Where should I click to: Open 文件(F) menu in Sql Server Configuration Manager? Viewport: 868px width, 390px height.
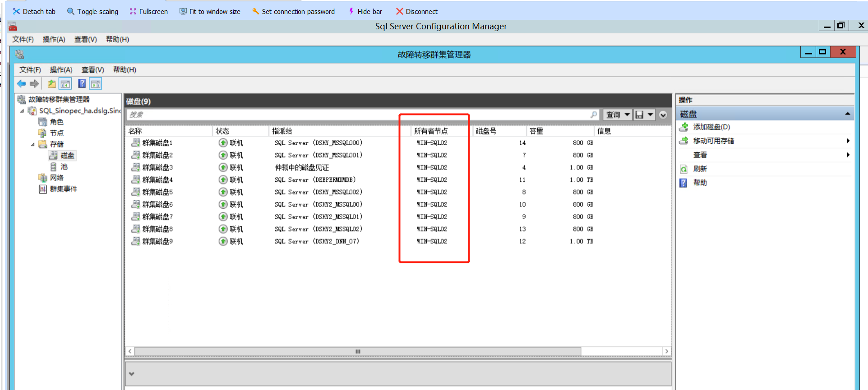23,39
